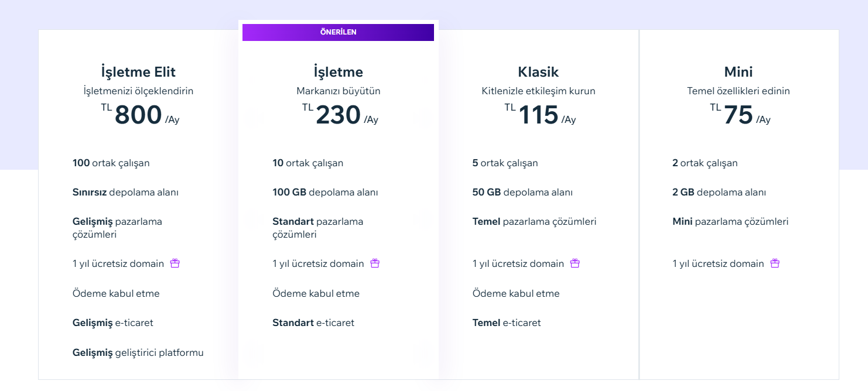Screen dimensions: 868x391
Task: Click the TL 800 /Ay price
Action: coord(139,115)
